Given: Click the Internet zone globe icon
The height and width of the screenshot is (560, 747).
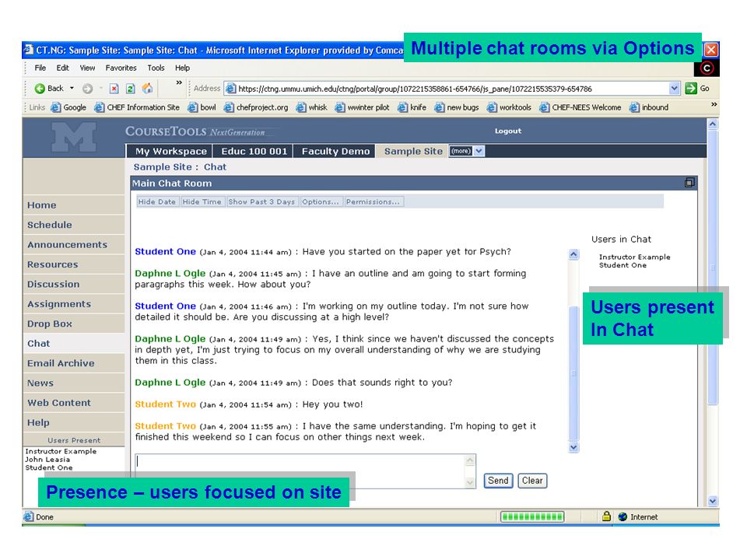Looking at the screenshot, I should coord(622,516).
